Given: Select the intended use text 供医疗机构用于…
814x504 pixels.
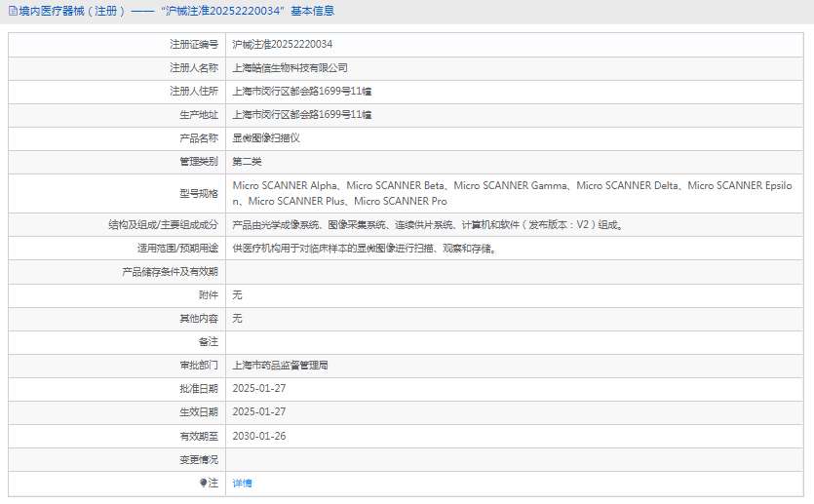Looking at the screenshot, I should pyautogui.click(x=365, y=249).
